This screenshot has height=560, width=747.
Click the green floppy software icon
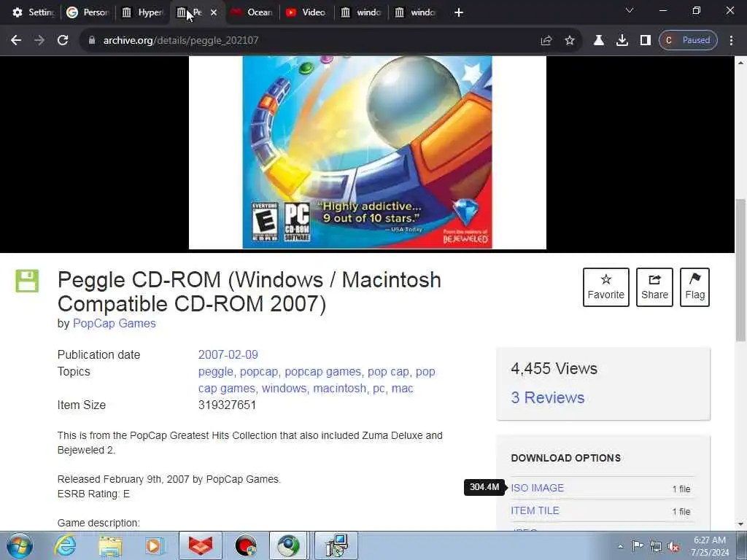pos(27,281)
